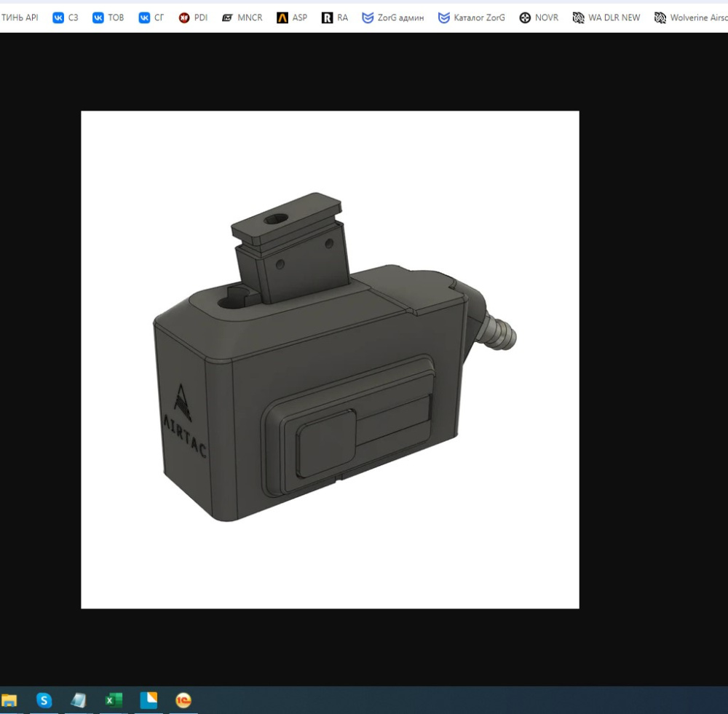The width and height of the screenshot is (728, 714).
Task: Open the ZorG админ bookmark
Action: [393, 17]
